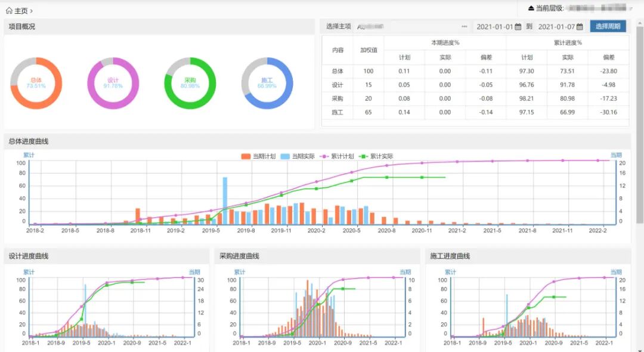Image resolution: width=644 pixels, height=352 pixels.
Task: Click the 采购进度曲线 panel header
Action: [x=317, y=256]
